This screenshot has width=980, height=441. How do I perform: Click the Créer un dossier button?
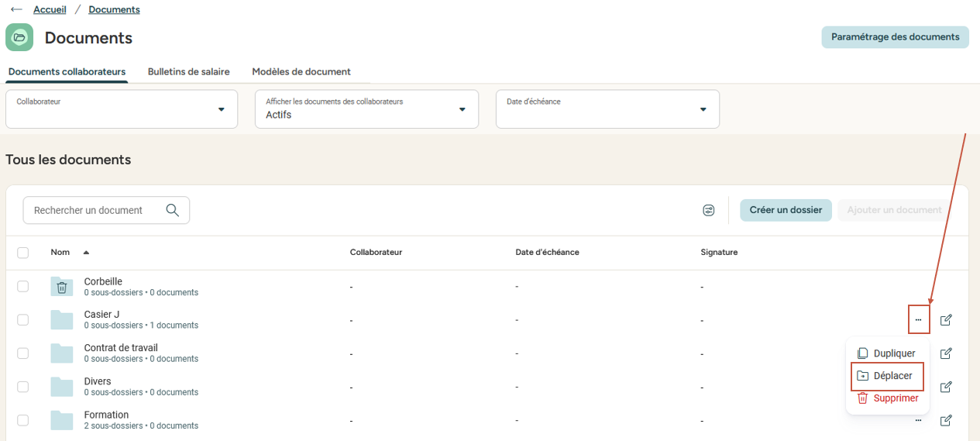click(786, 210)
